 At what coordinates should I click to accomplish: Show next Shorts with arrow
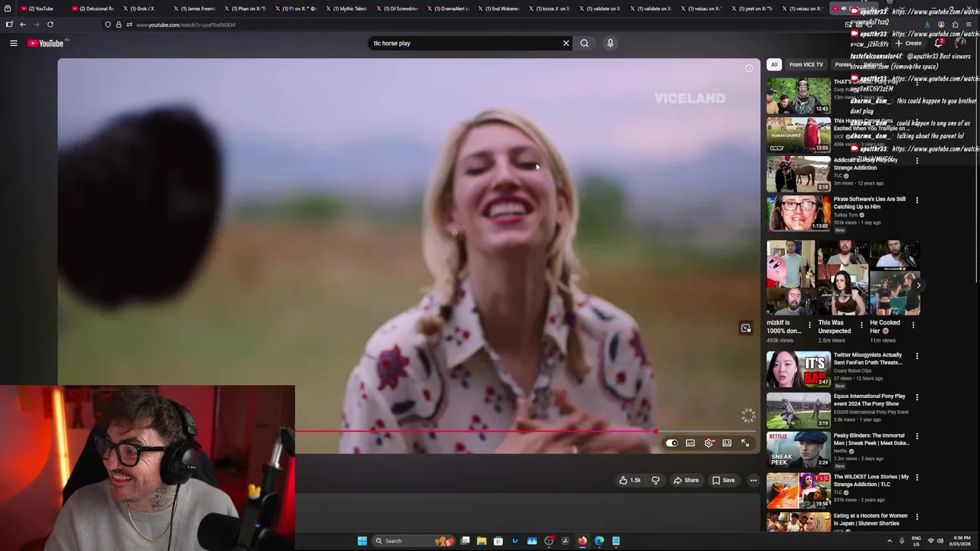tap(919, 285)
